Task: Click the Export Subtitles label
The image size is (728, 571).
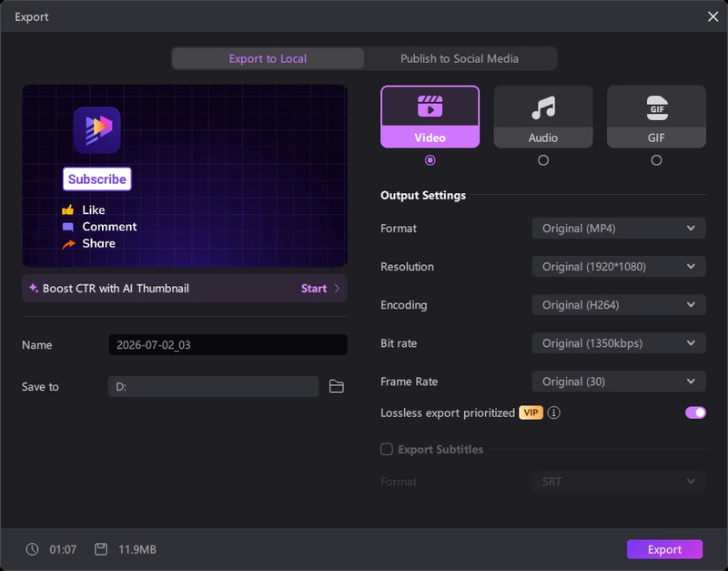Action: tap(440, 449)
